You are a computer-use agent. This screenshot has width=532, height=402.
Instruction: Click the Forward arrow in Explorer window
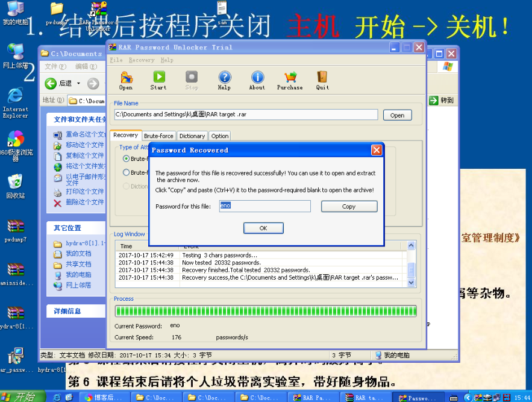click(93, 83)
